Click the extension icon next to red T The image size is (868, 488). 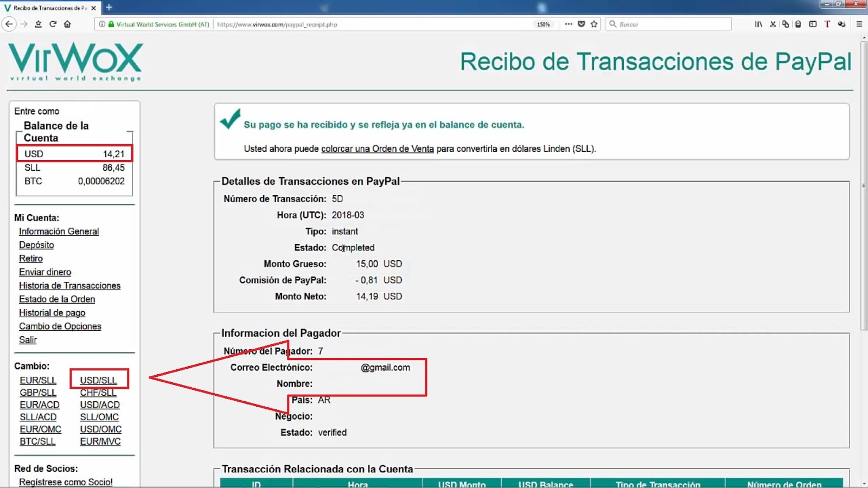tap(841, 24)
